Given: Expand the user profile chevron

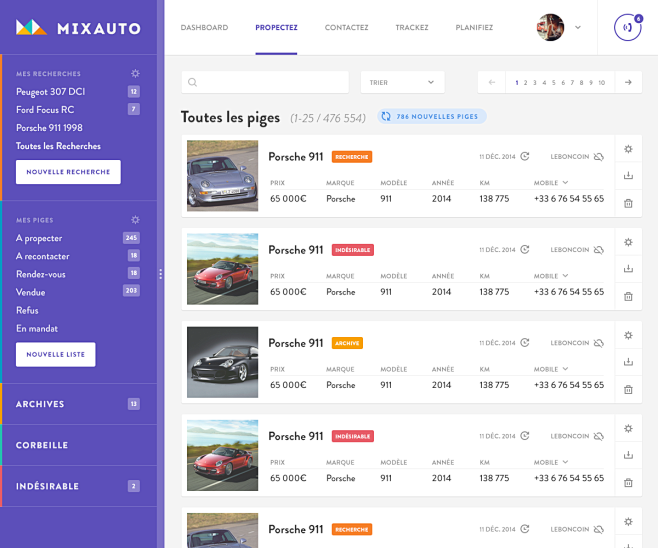Looking at the screenshot, I should 578,28.
